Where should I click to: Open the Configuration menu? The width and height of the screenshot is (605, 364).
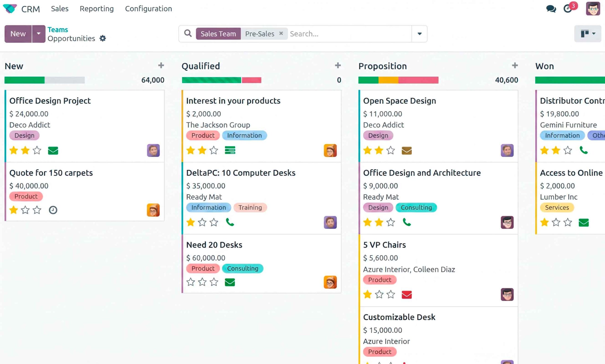(x=149, y=9)
